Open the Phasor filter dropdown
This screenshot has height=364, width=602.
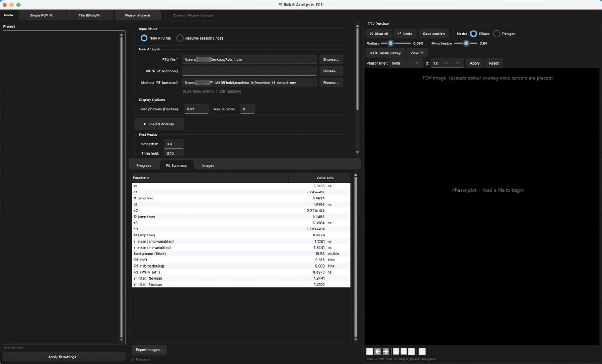tap(406, 63)
